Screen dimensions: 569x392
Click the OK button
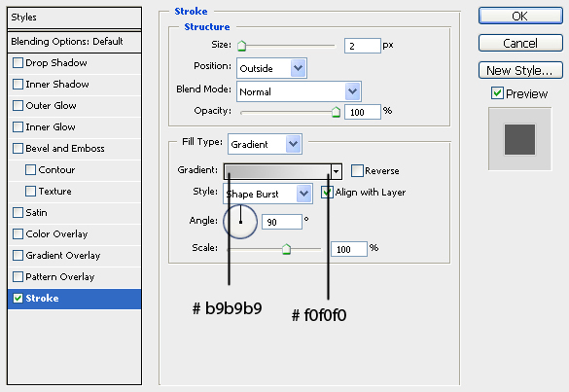point(520,16)
